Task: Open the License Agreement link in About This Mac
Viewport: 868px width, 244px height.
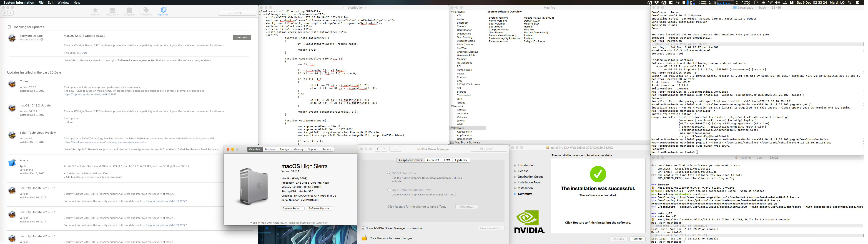Action: pos(317,223)
